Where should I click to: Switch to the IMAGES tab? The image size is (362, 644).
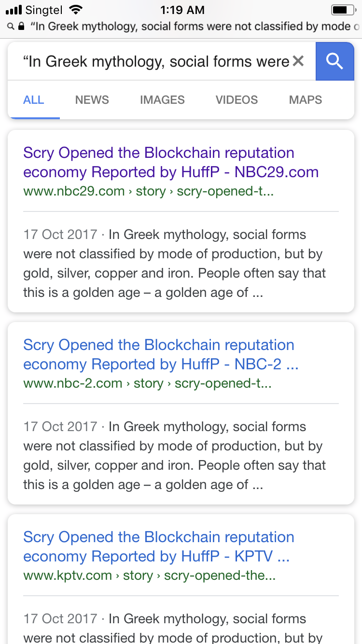162,100
